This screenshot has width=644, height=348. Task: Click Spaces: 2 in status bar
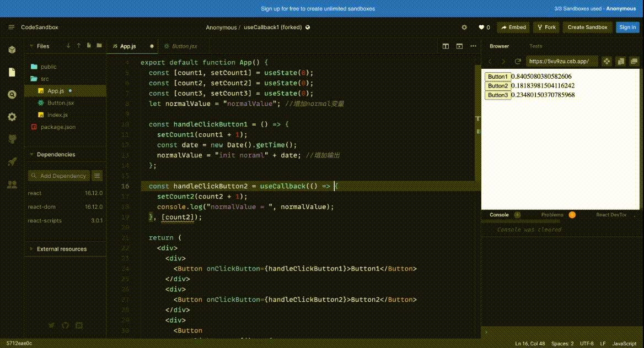(562, 344)
